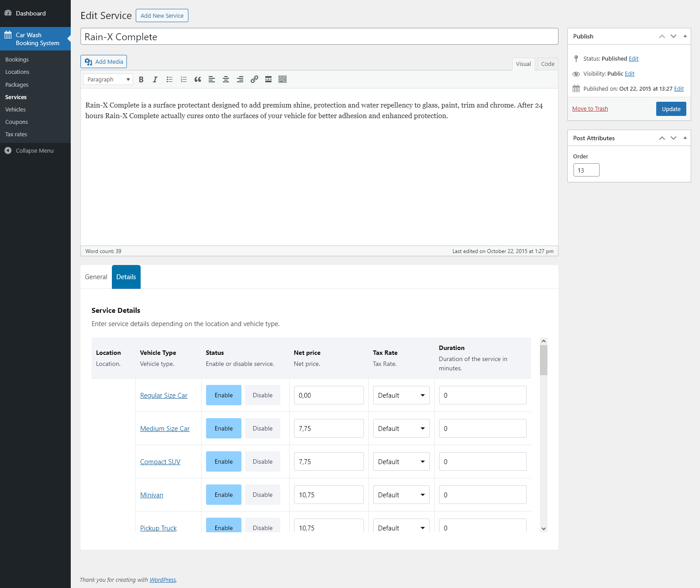Disable service for Compact SUV

263,461
